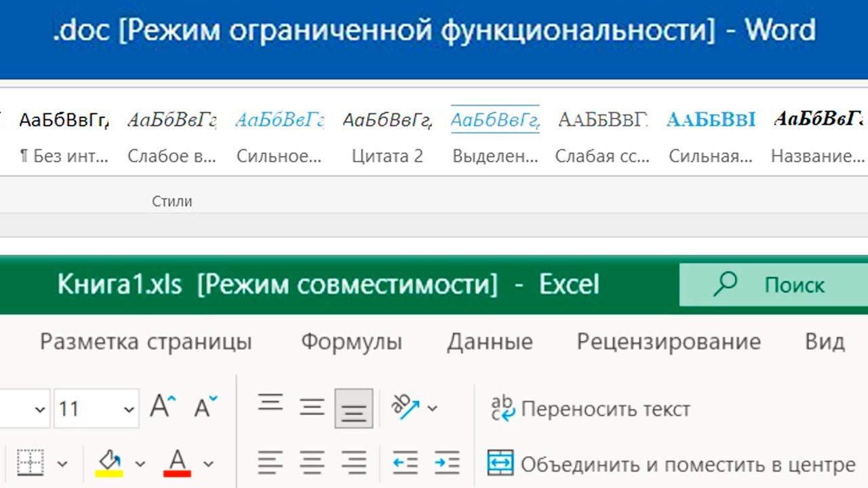Viewport: 868px width, 488px height.
Task: Align text left in Excel
Action: [x=271, y=464]
